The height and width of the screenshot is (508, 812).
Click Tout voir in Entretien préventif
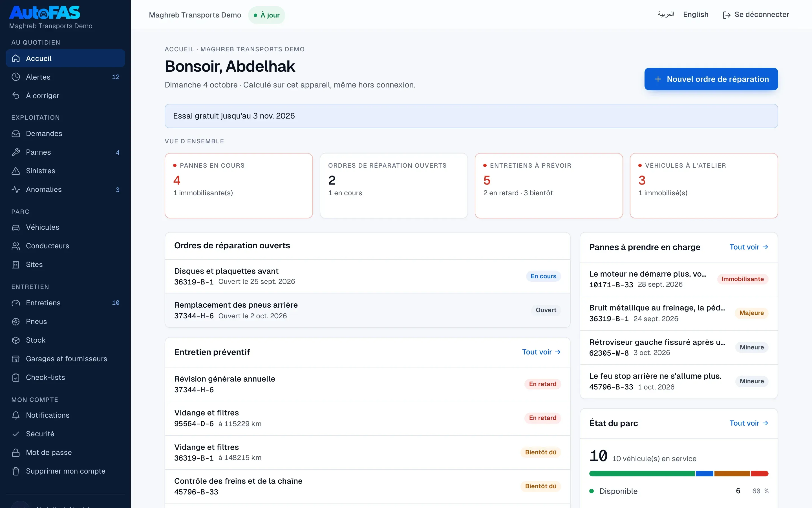point(541,352)
